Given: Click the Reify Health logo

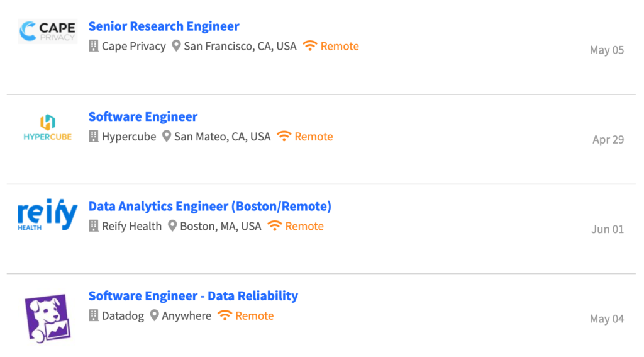Looking at the screenshot, I should coord(47,215).
